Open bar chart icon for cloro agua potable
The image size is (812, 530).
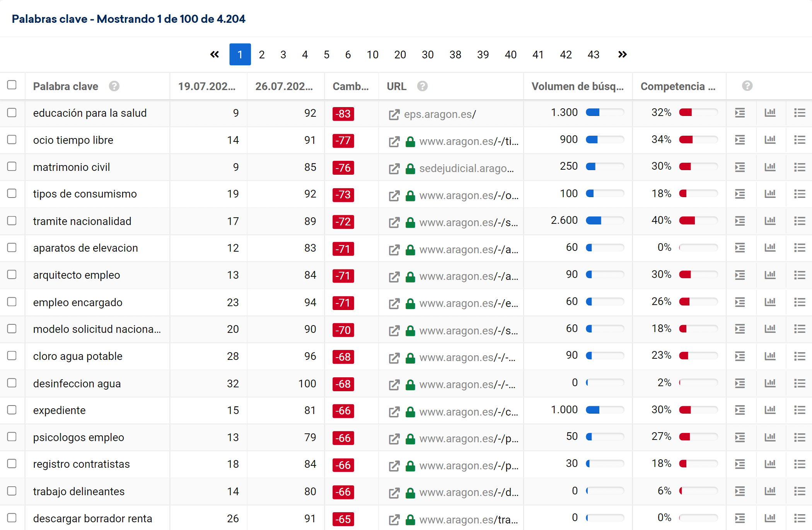(770, 356)
